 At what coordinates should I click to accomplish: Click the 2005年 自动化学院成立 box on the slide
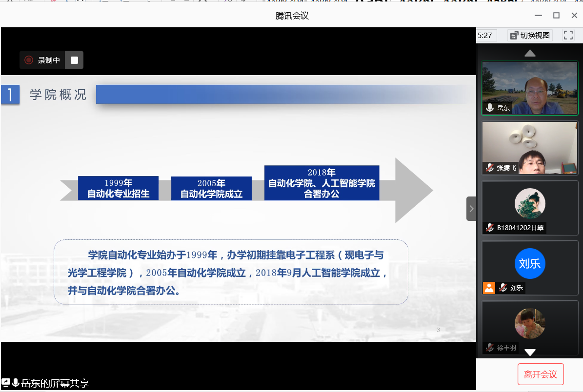click(211, 189)
